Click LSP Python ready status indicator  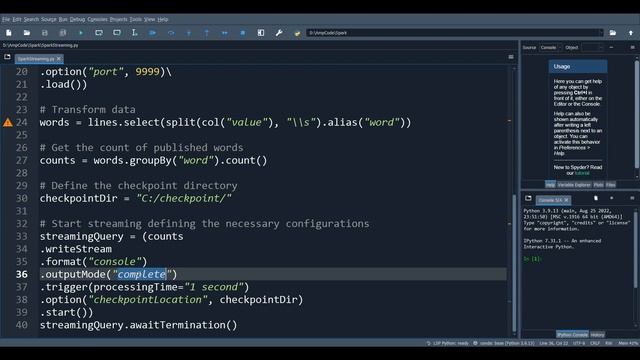pyautogui.click(x=447, y=343)
